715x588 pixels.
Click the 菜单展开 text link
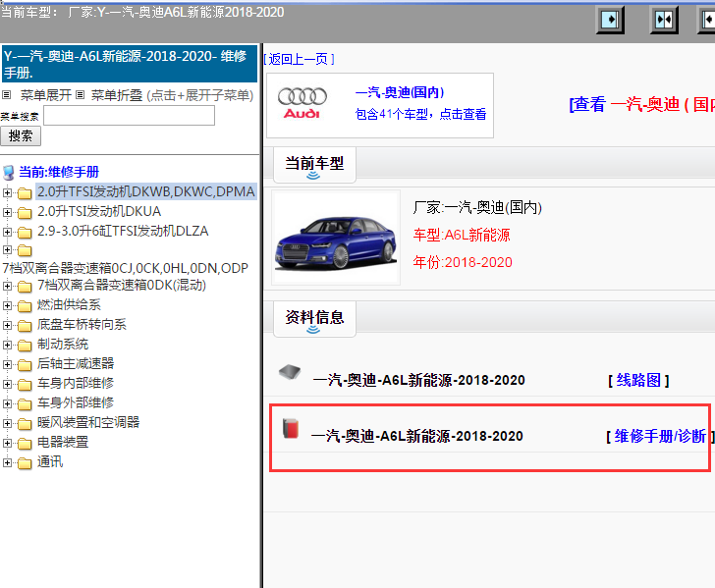point(45,95)
